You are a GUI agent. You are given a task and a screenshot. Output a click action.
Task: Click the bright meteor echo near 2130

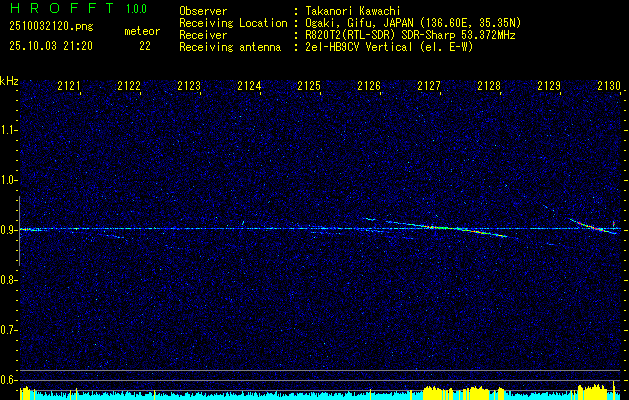point(593,226)
